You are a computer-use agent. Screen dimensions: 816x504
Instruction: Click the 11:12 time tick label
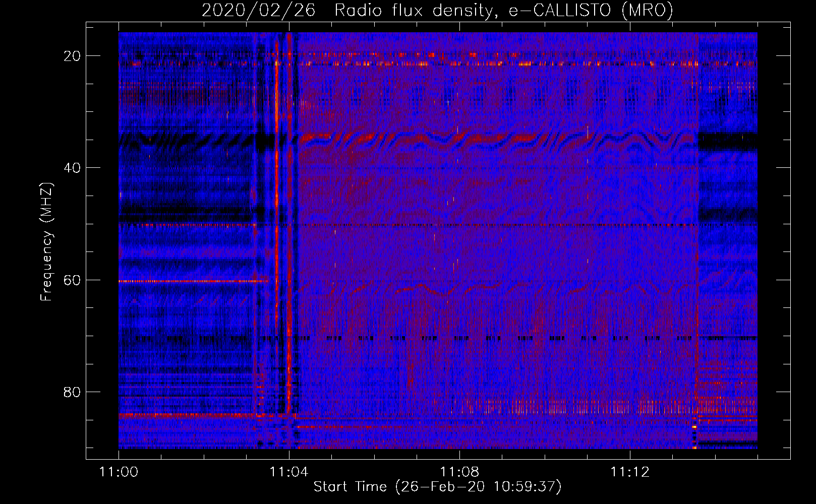pyautogui.click(x=630, y=472)
